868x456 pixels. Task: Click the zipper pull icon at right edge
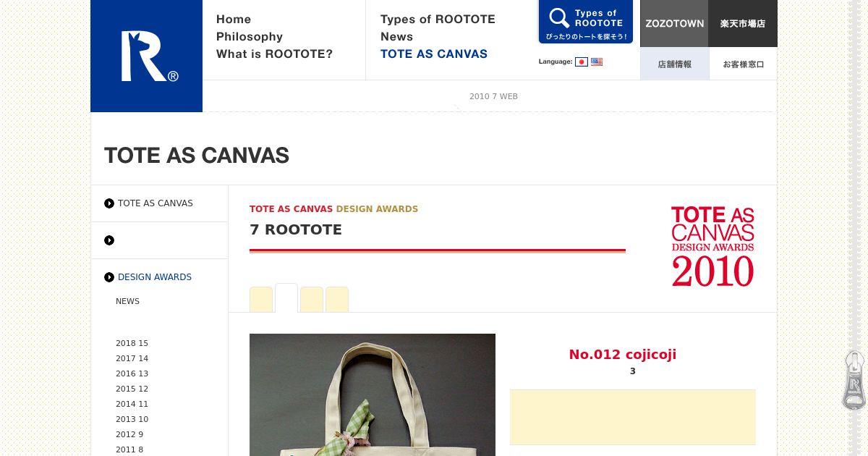854,380
